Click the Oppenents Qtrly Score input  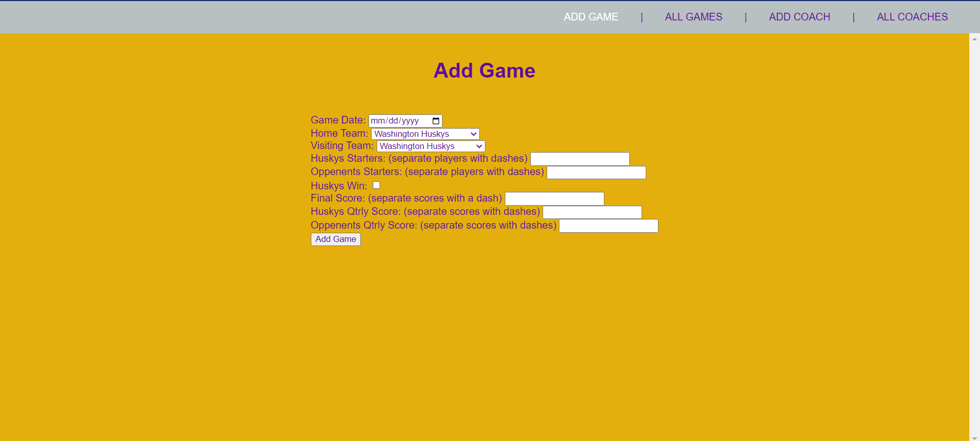click(x=608, y=226)
